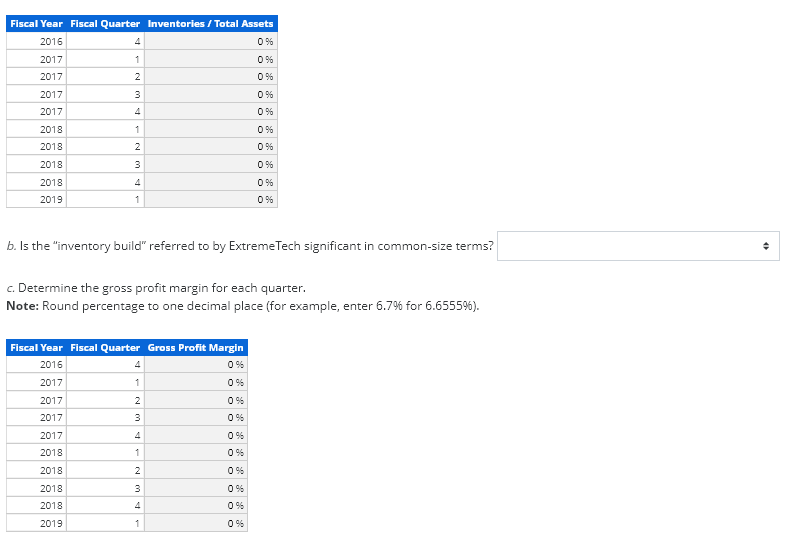Click the Gross Profit Margin column header

(196, 347)
